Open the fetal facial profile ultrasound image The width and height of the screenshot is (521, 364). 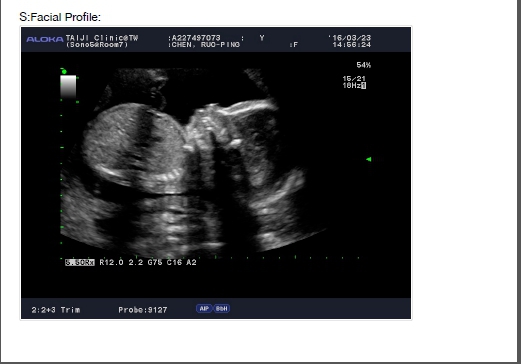216,173
